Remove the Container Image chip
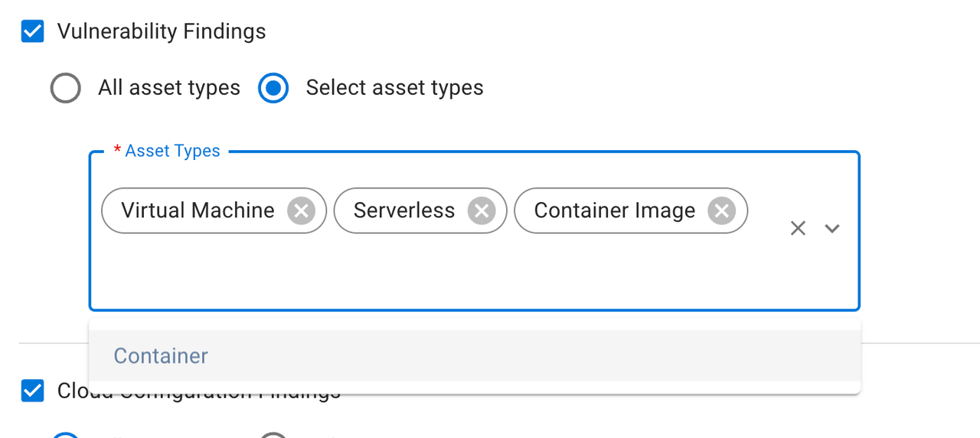The width and height of the screenshot is (980, 438). [721, 211]
